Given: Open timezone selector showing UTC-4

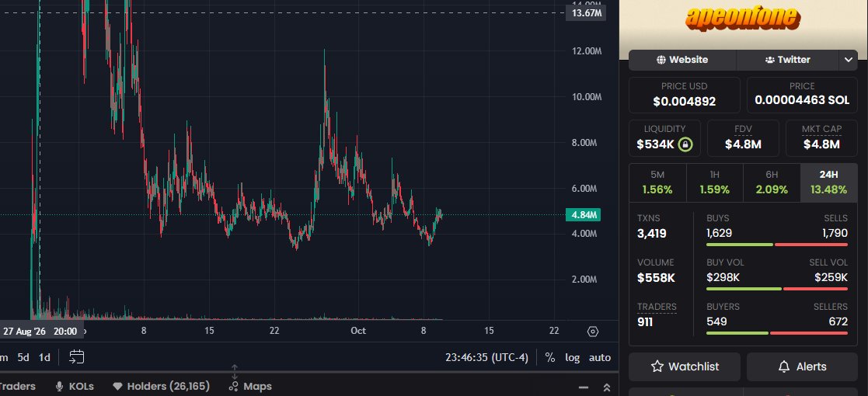Looking at the screenshot, I should (487, 357).
